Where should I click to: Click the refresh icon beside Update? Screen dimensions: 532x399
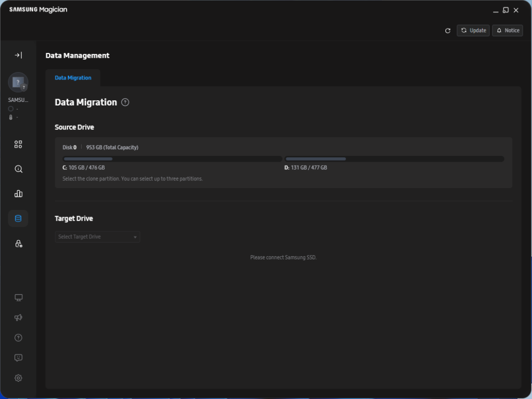point(448,31)
